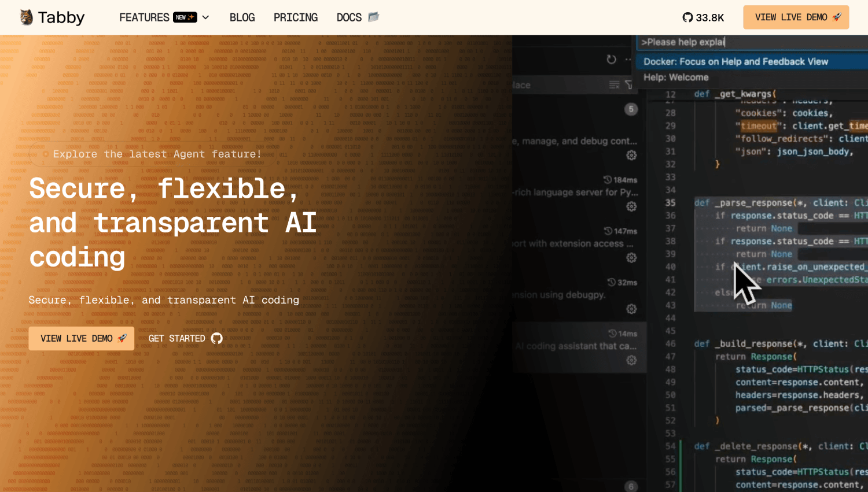Open the PRICING page

(x=296, y=17)
